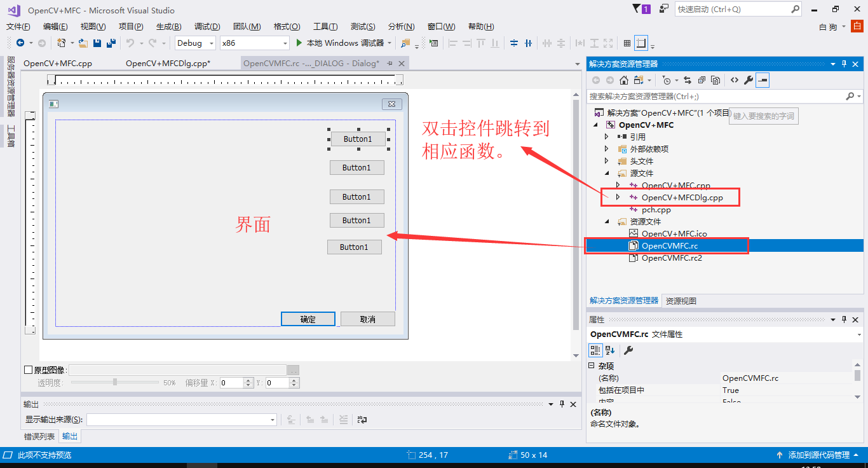The height and width of the screenshot is (468, 868).
Task: Click the Pending Changes Filter clock icon
Action: point(666,80)
